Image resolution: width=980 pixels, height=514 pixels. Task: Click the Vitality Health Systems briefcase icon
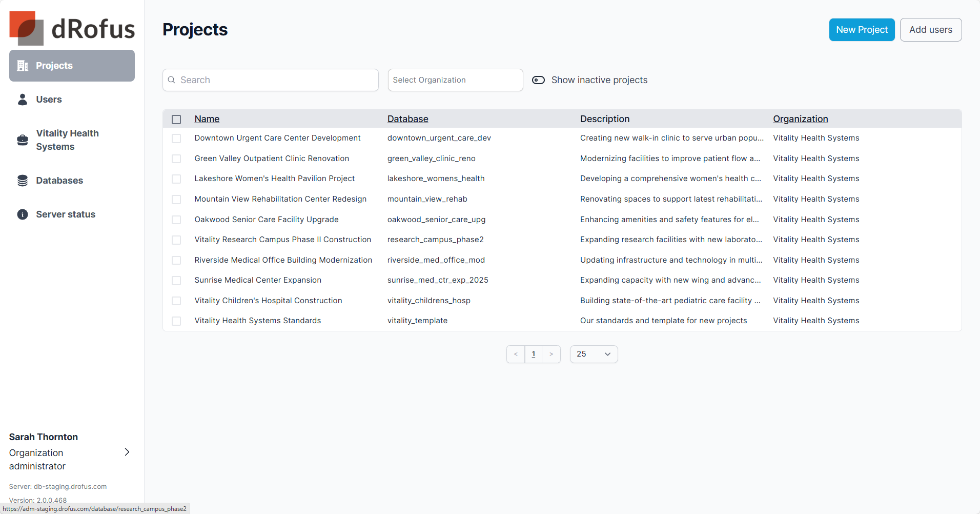[x=23, y=140]
